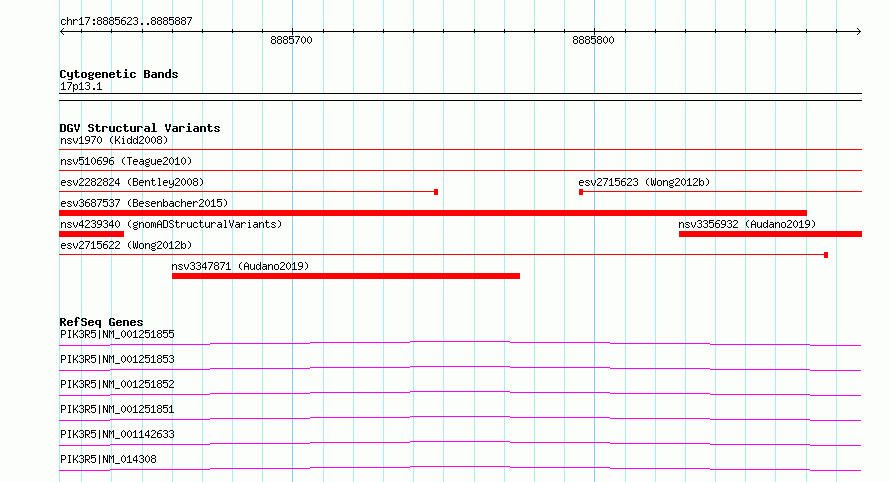The image size is (890, 482).
Task: Select the RefSeq Genes track title
Action: 101,322
